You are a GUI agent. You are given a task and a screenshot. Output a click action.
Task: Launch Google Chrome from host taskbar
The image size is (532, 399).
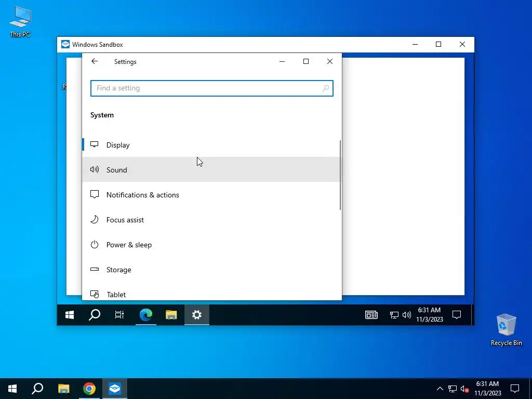tap(89, 389)
